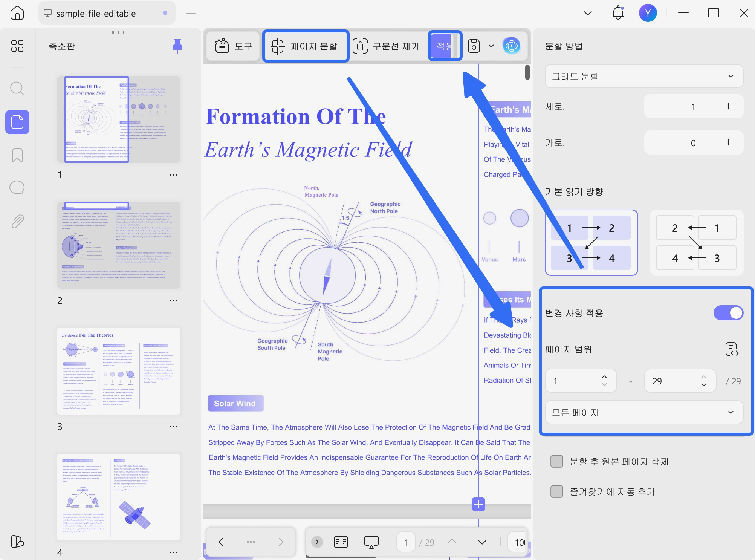755x560 pixels.
Task: Open the bottom bar more options ellipsis
Action: tap(251, 542)
